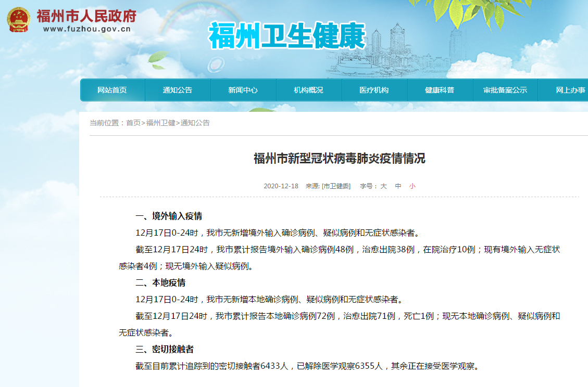Open 审批备案公示 in the navigation bar
This screenshot has height=387, width=588.
505,90
